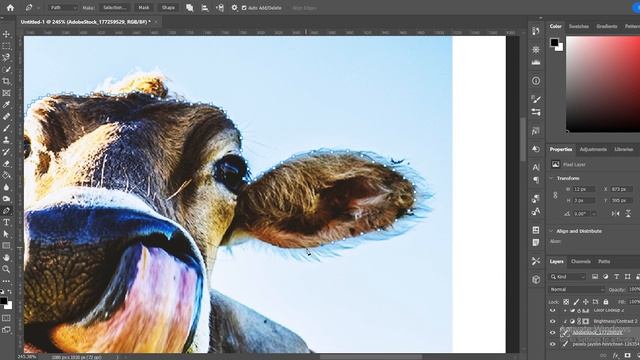Screen dimensions: 640x360
Task: Open the 3D panel cube icon
Action: point(536,280)
